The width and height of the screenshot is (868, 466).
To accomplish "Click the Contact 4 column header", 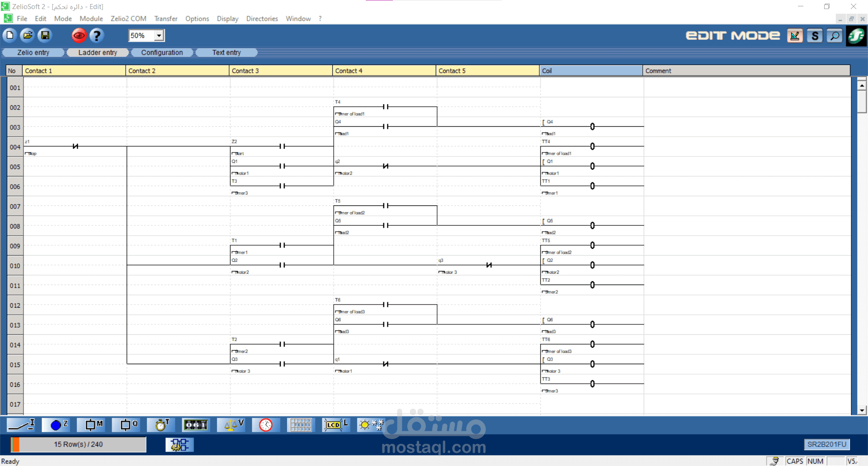I will tap(384, 71).
